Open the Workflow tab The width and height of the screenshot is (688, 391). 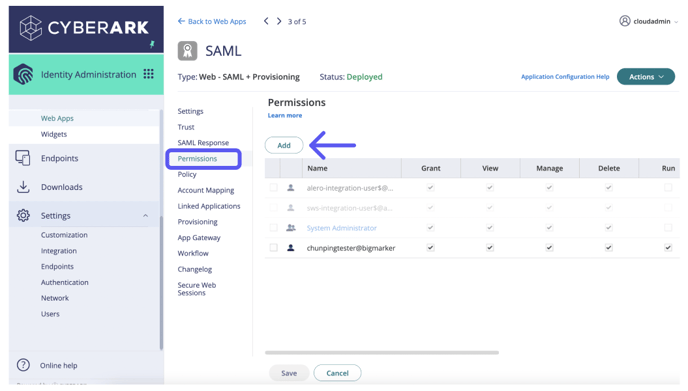(x=193, y=253)
